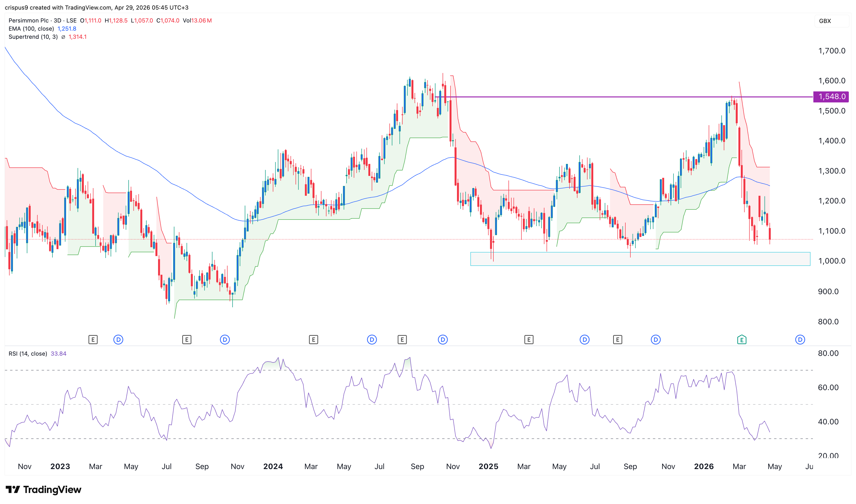This screenshot has height=504, width=856.
Task: Click the TradingView logo
Action: pos(44,489)
